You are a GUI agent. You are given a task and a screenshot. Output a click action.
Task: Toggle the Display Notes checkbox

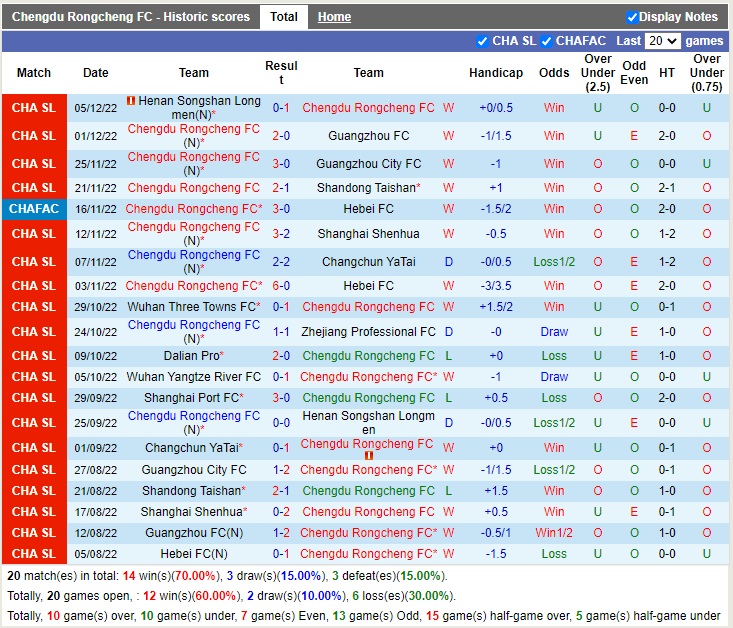(632, 17)
